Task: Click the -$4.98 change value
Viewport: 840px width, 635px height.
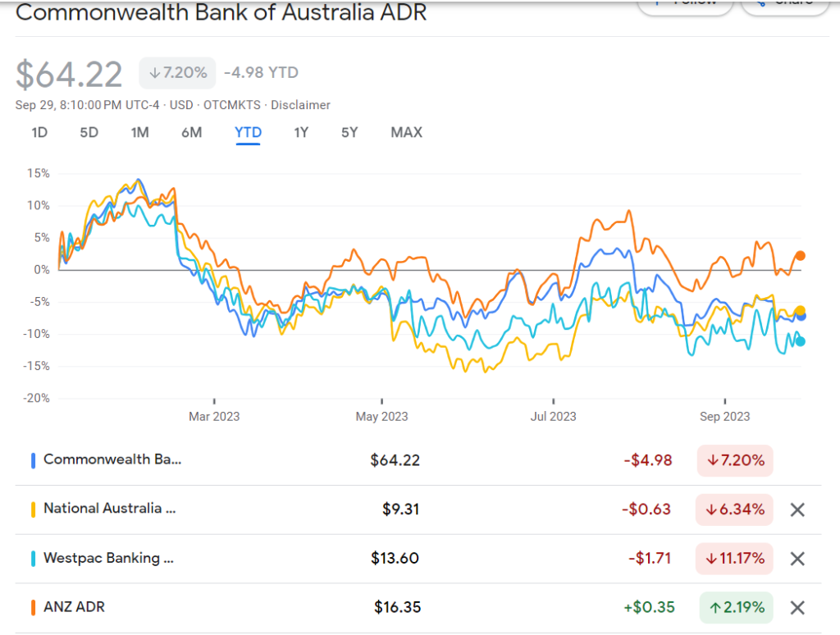Action: [648, 460]
